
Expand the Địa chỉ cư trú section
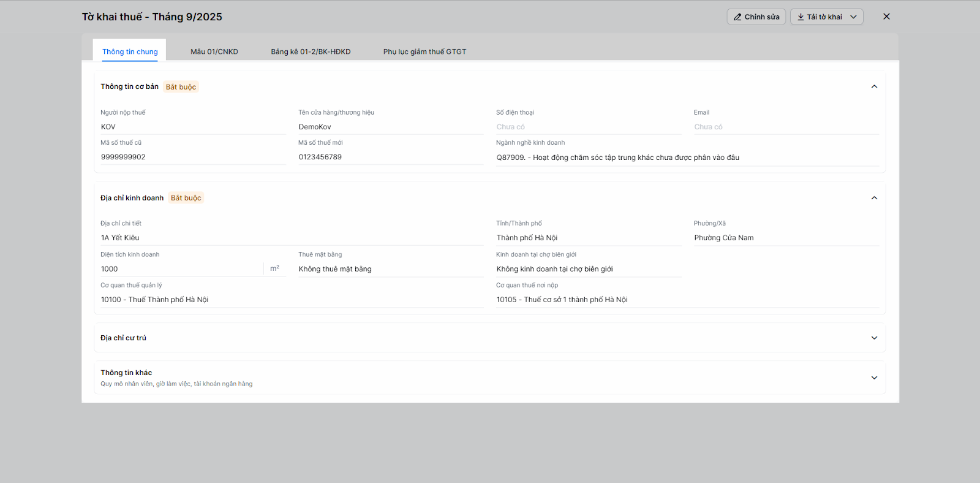click(x=874, y=338)
